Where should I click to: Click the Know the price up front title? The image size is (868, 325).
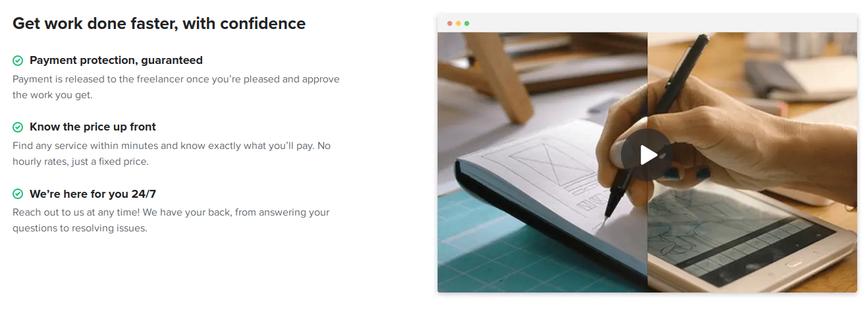(x=93, y=127)
